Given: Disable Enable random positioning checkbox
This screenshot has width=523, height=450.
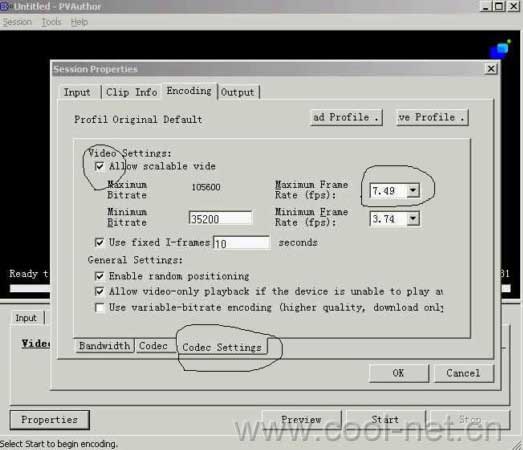Looking at the screenshot, I should [99, 276].
